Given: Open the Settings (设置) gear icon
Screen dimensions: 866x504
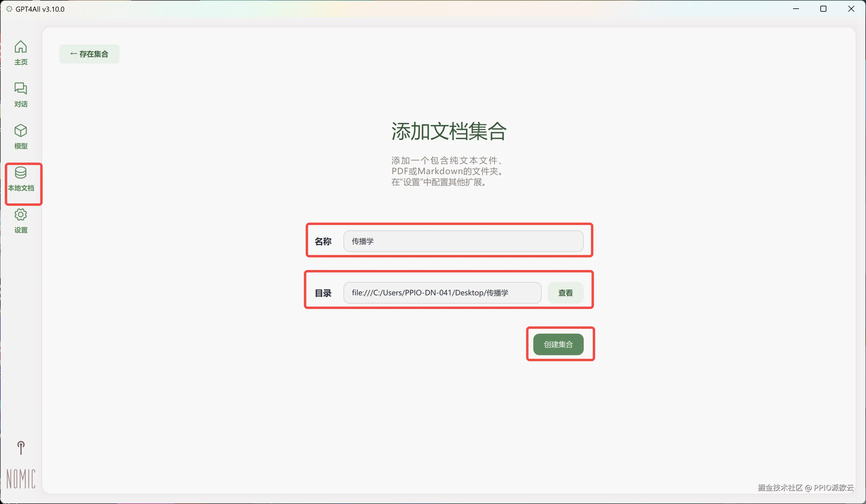Looking at the screenshot, I should pyautogui.click(x=21, y=214).
